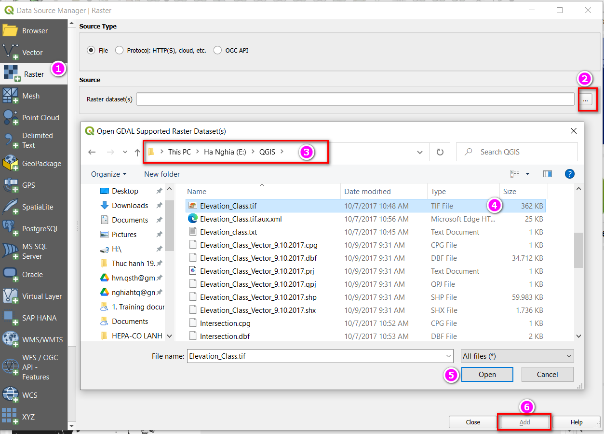Open the Mesh data source
Screen dimensions: 604x434
pos(34,96)
